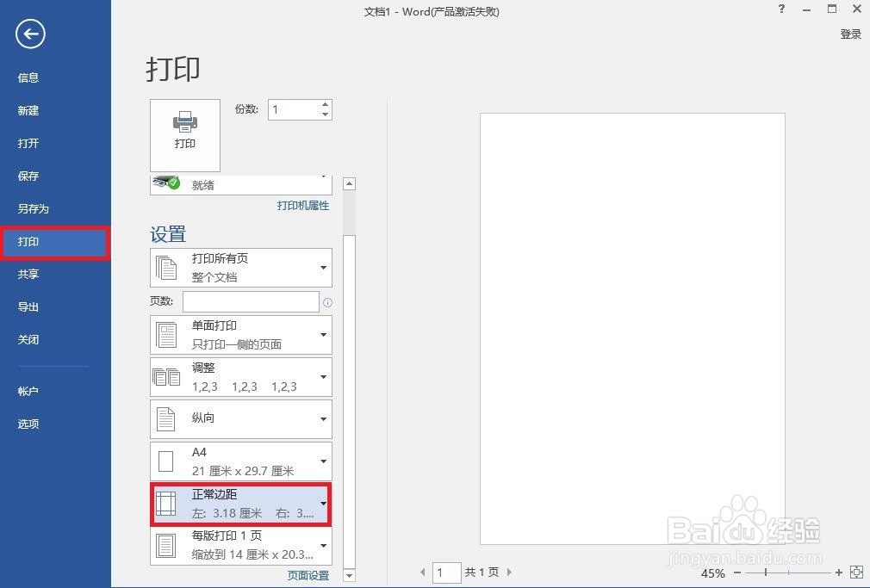Select Open (打开) in sidebar
Image resolution: width=870 pixels, height=588 pixels.
(28, 143)
